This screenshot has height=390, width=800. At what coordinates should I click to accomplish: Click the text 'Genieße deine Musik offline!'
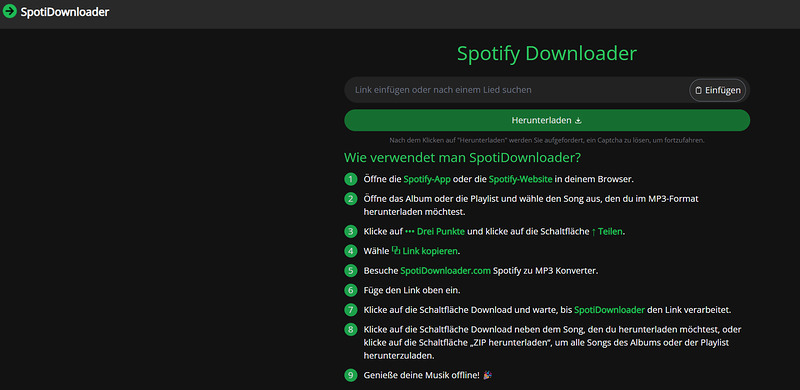[422, 375]
